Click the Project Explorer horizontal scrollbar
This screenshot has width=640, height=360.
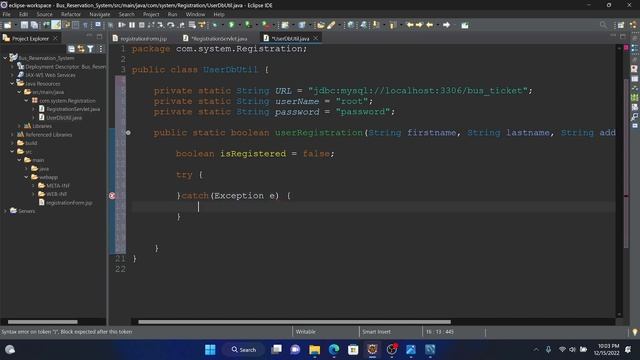tap(42, 322)
